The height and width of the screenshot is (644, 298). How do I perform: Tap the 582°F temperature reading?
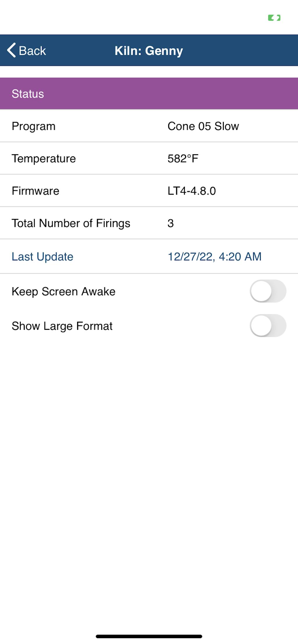tap(183, 159)
